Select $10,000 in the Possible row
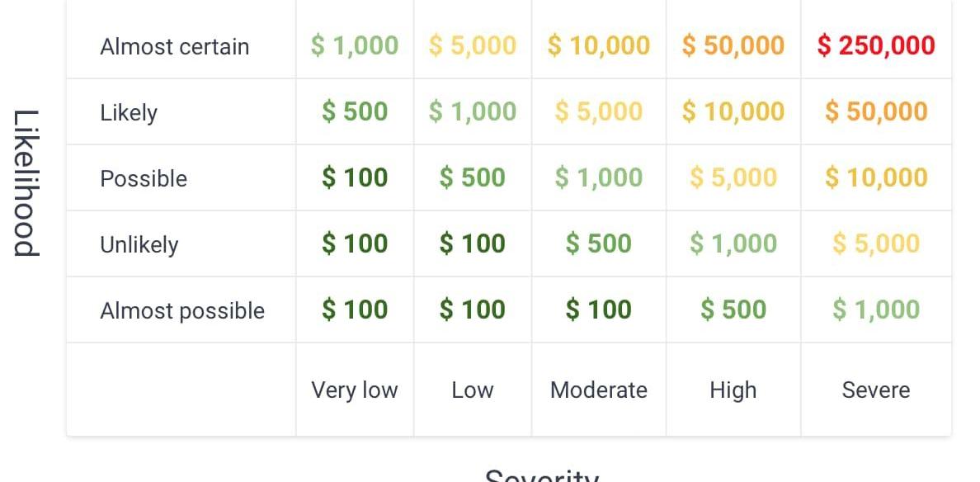The height and width of the screenshot is (482, 980). 875,177
